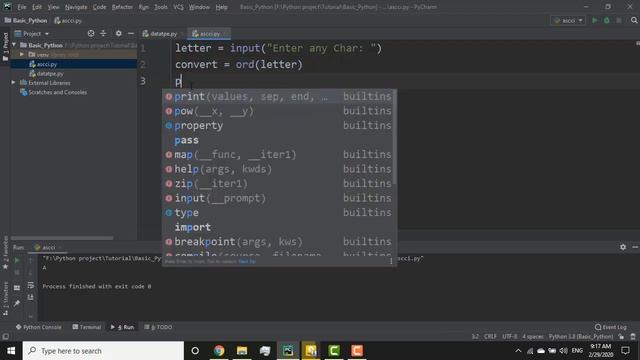Open the Run menu
The image size is (640, 360).
144,7
